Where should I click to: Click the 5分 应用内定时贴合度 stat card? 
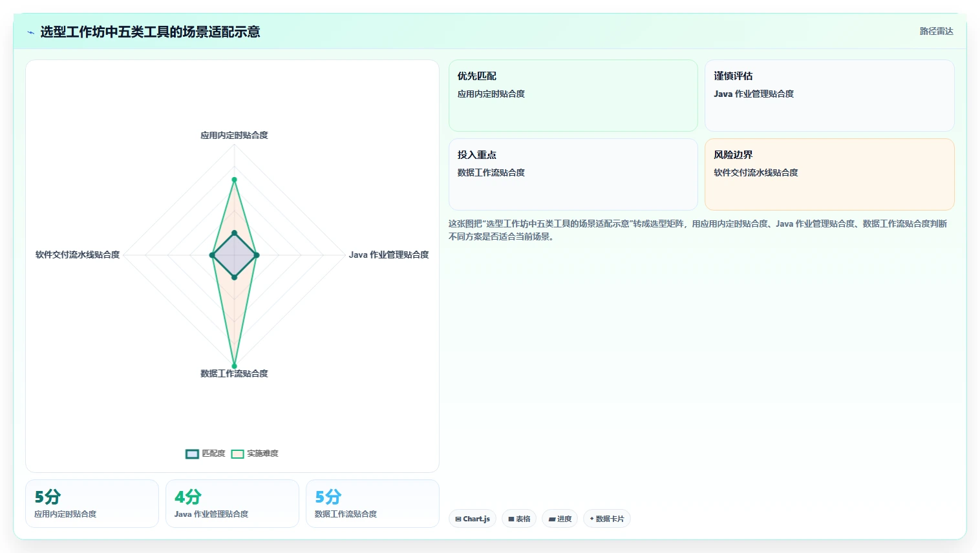[x=92, y=503]
